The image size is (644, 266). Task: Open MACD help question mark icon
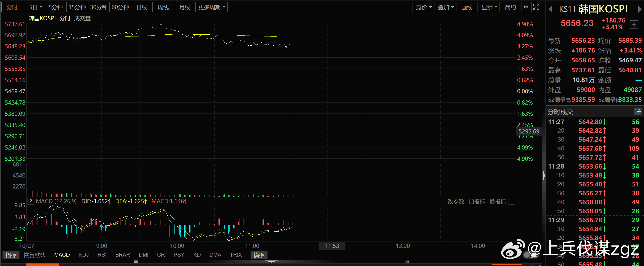[x=30, y=201]
